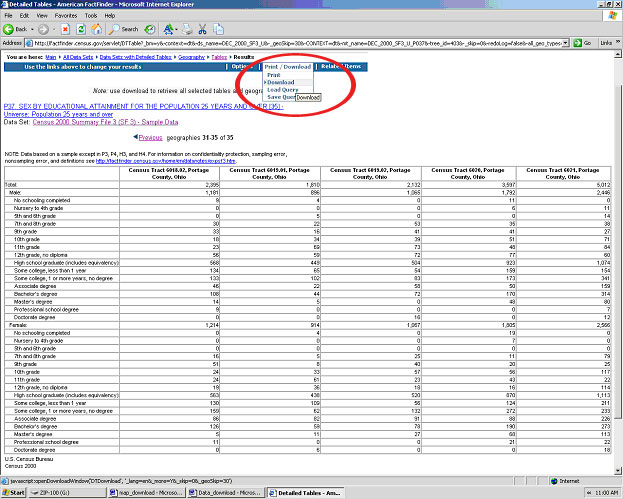Image resolution: width=623 pixels, height=499 pixels.
Task: Stop page loading with red X icon
Action: [65, 29]
